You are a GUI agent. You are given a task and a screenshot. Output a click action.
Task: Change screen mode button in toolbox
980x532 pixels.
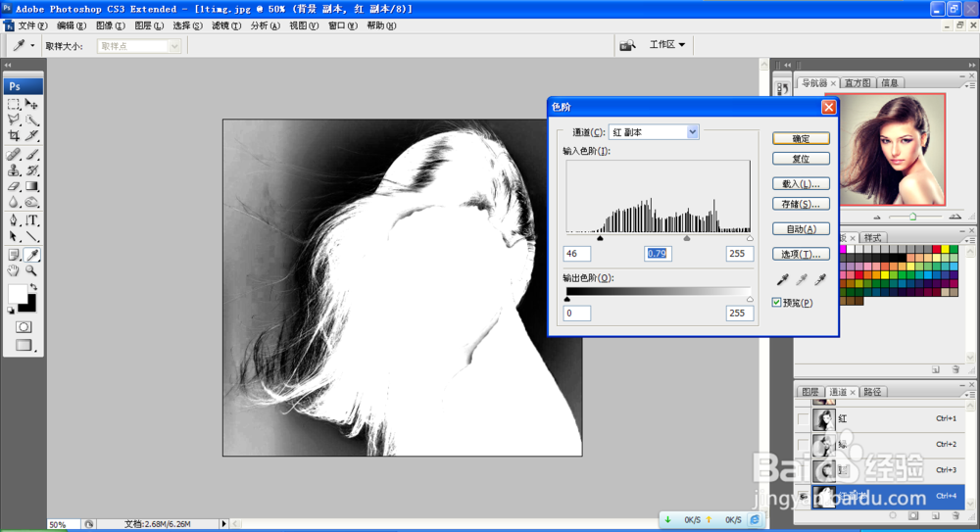(24, 345)
